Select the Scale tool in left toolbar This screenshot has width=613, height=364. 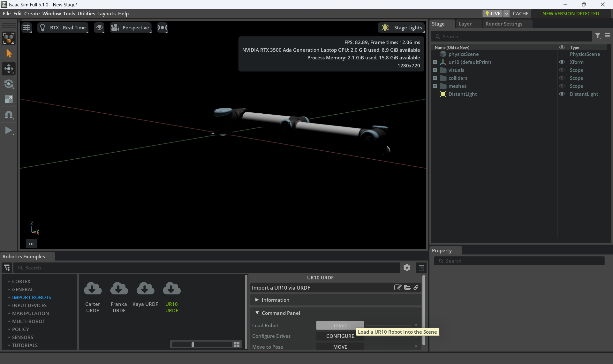click(9, 99)
